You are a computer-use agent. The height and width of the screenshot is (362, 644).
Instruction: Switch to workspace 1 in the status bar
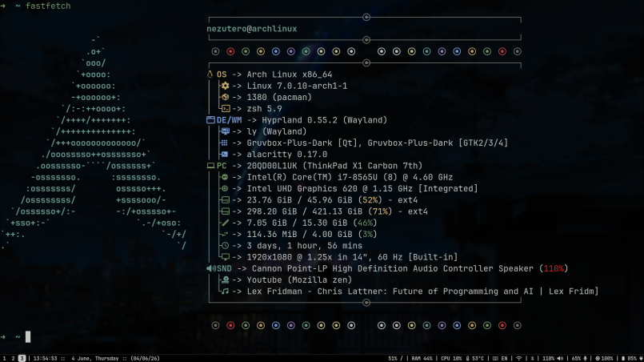pyautogui.click(x=5, y=358)
